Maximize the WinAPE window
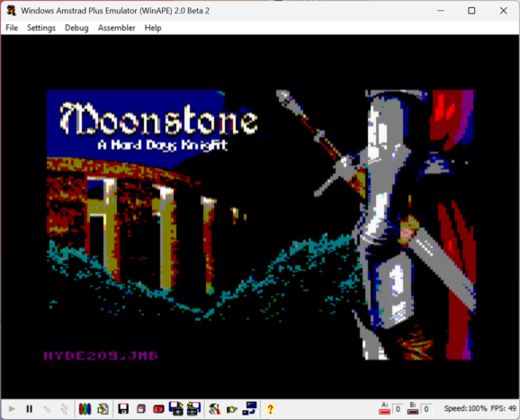Image resolution: width=520 pixels, height=420 pixels. (x=471, y=11)
